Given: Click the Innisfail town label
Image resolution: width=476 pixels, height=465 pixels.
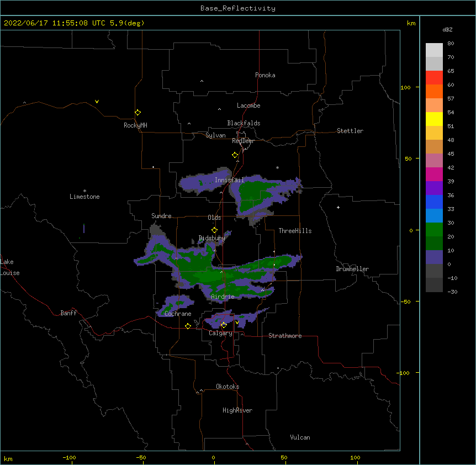Looking at the screenshot, I should tap(229, 180).
